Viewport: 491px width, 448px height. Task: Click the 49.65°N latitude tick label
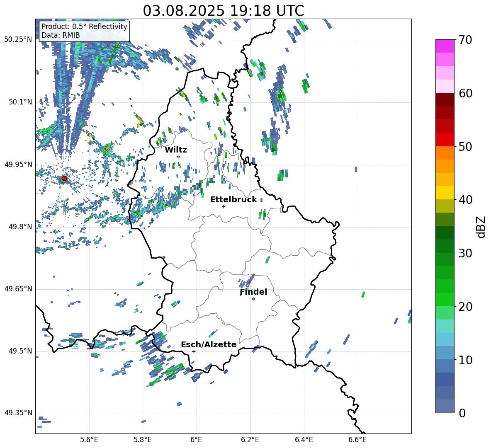pos(18,289)
